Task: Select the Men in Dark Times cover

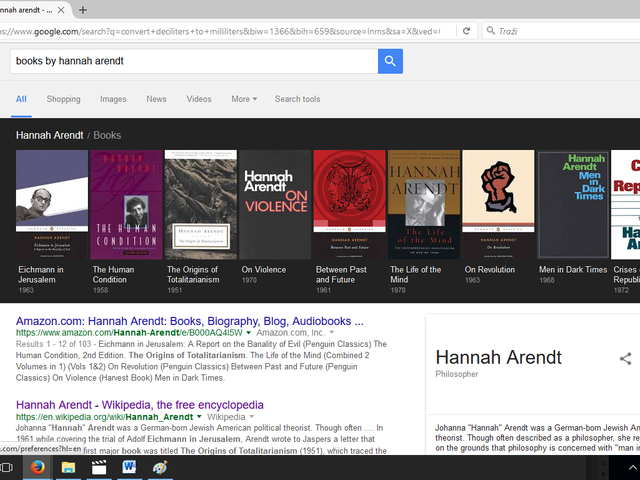Action: (573, 204)
